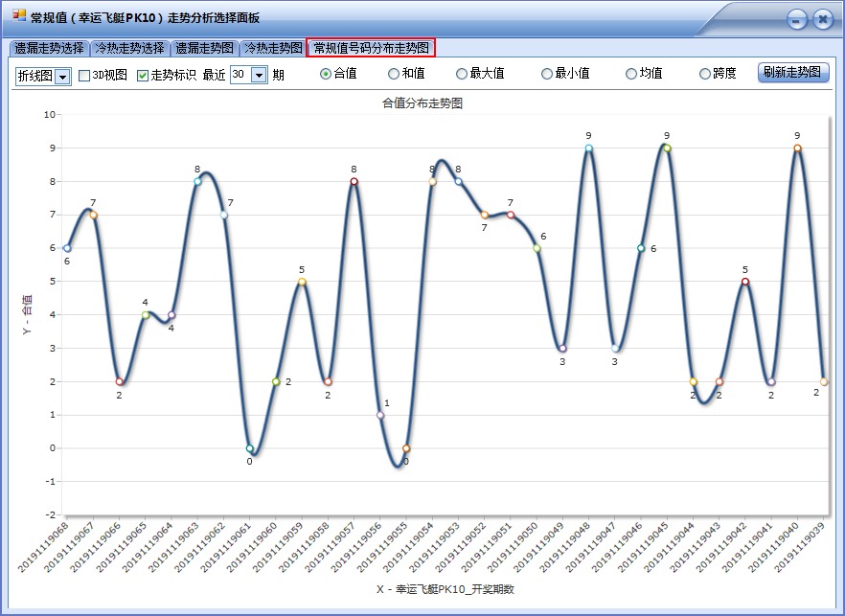
Task: Select the 合值 radio button
Action: coord(326,74)
